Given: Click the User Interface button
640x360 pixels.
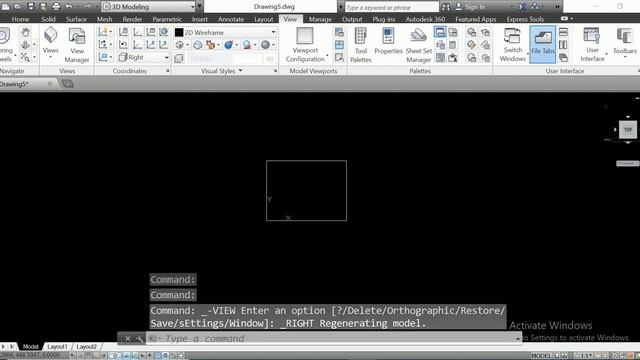Looking at the screenshot, I should [592, 45].
